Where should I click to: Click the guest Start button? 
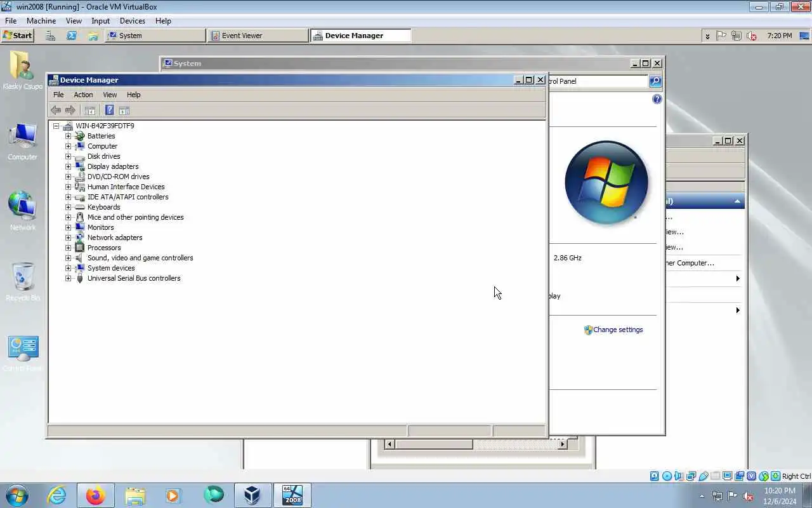[x=18, y=36]
